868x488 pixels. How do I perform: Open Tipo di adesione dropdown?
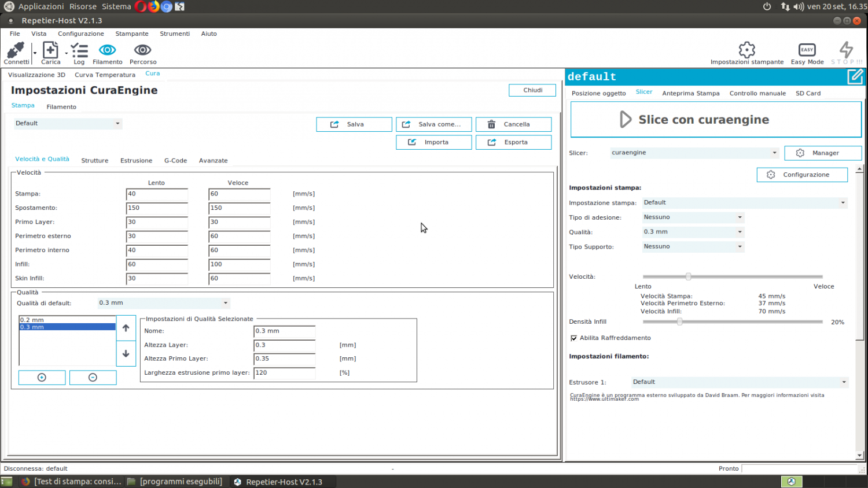point(693,217)
